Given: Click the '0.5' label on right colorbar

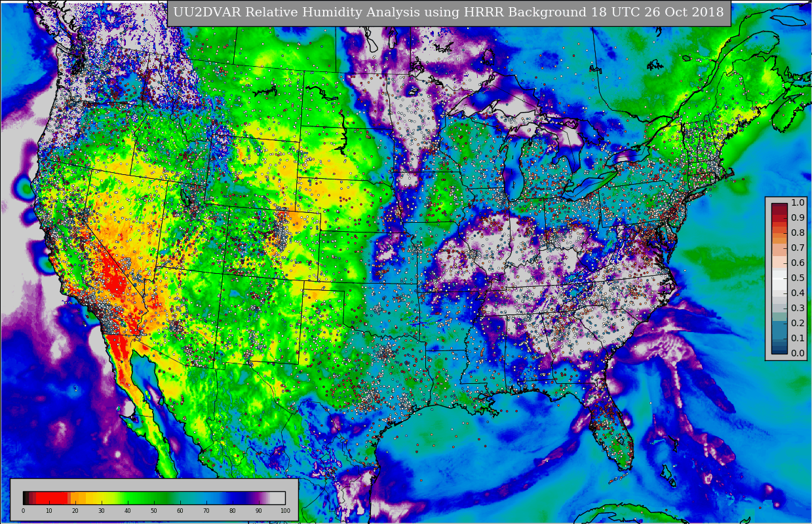Looking at the screenshot, I should [x=798, y=278].
